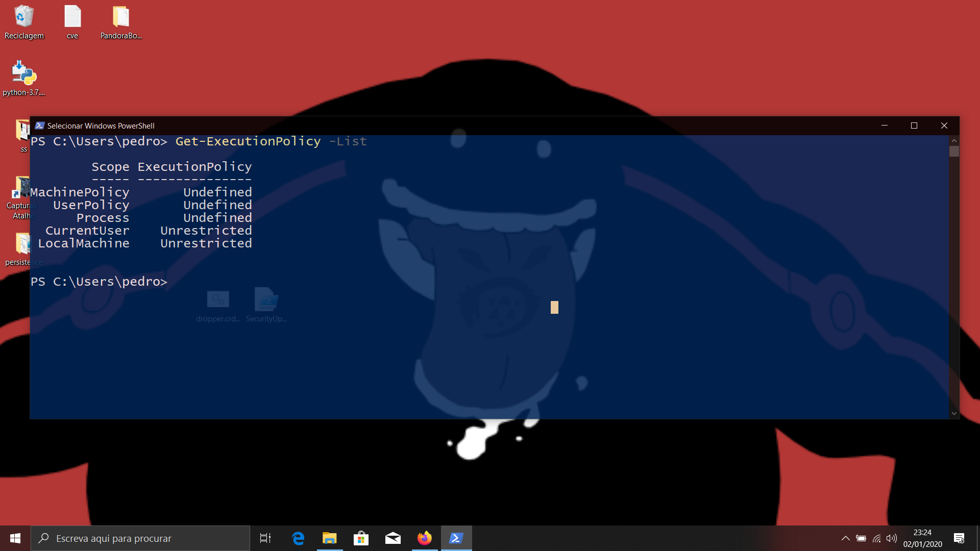Launch Firefox from the taskbar
This screenshot has height=551, width=980.
point(424,538)
